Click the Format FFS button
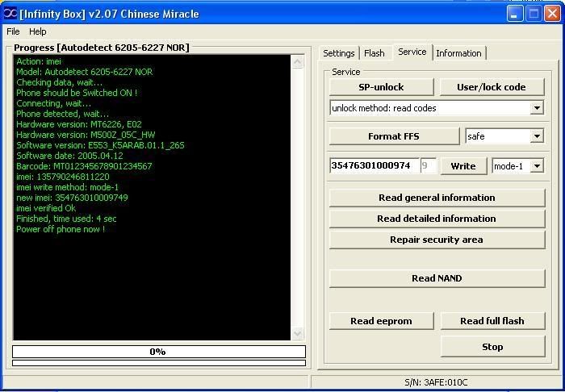The width and height of the screenshot is (565, 392). click(394, 136)
